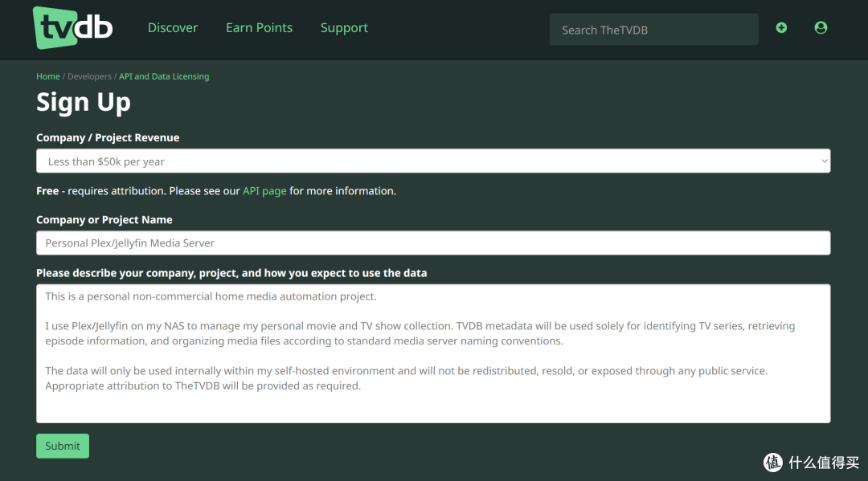This screenshot has height=481, width=868.
Task: Click the Developers breadcrumb text
Action: click(90, 76)
